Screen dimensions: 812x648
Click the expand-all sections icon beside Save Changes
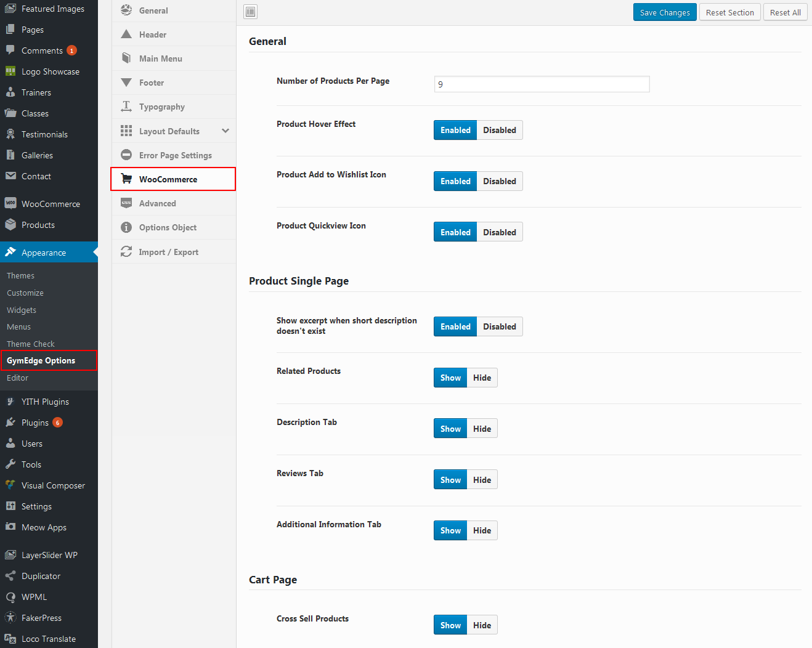coord(251,12)
